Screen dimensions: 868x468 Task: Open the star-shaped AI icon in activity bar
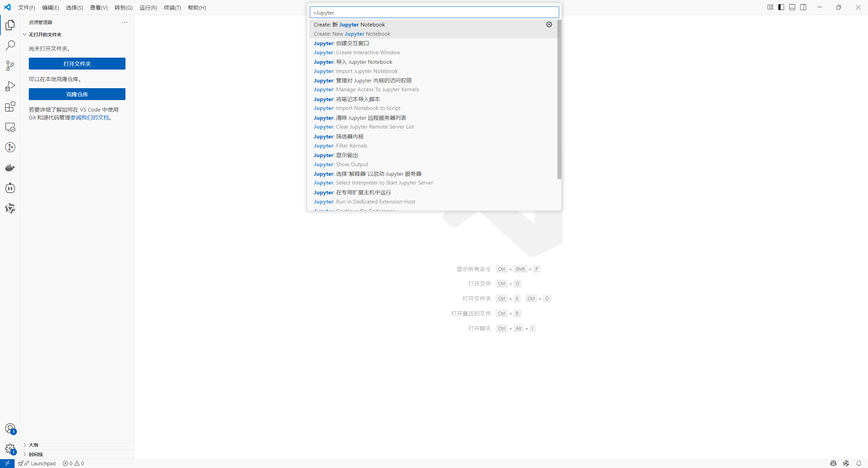[x=10, y=208]
